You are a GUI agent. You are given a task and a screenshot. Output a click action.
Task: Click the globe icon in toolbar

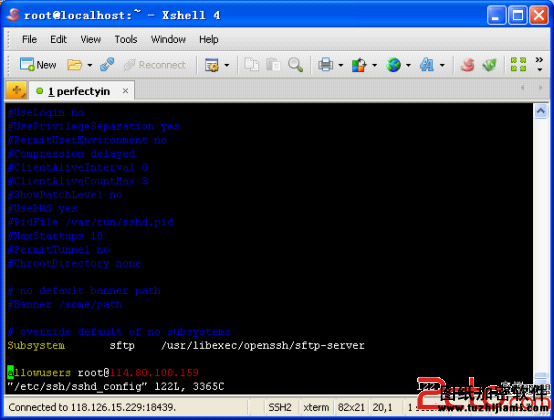coord(393,65)
